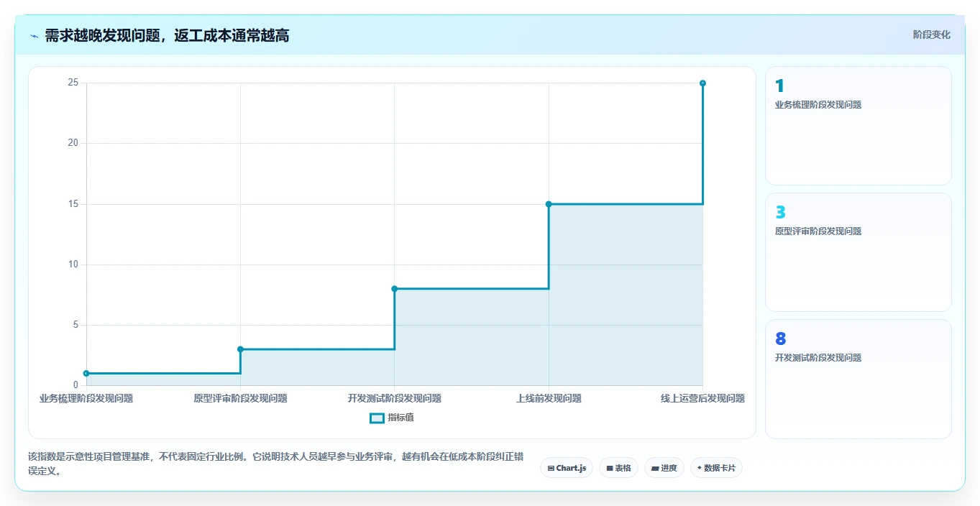Click the y-axis value 15

[x=73, y=204]
